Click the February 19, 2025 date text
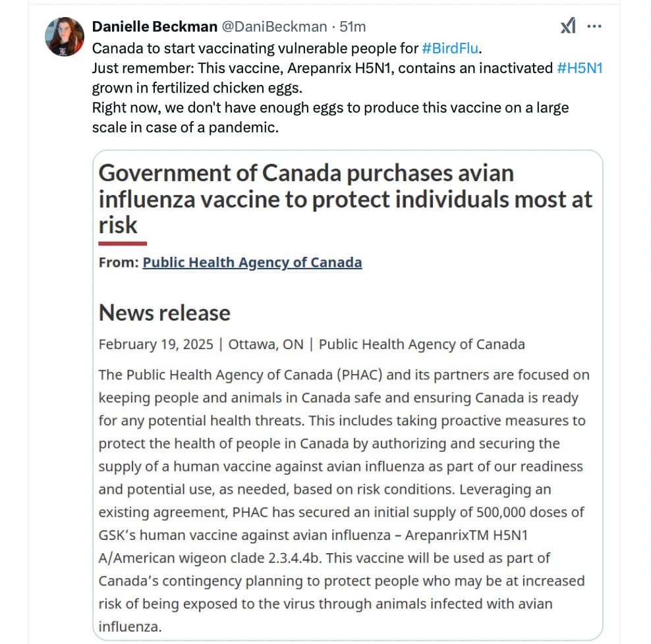Viewport: 651px width, 644px height. (x=156, y=344)
